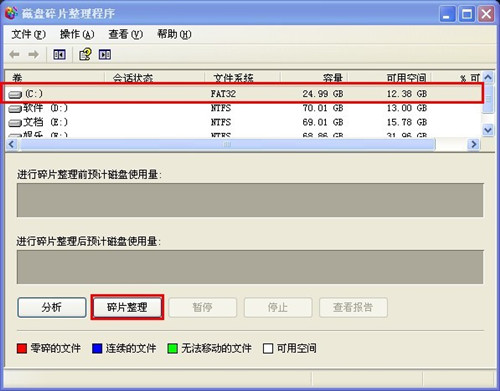The image size is (500, 391).
Task: Click the red 零碎的文件 legend swatch
Action: coord(22,349)
